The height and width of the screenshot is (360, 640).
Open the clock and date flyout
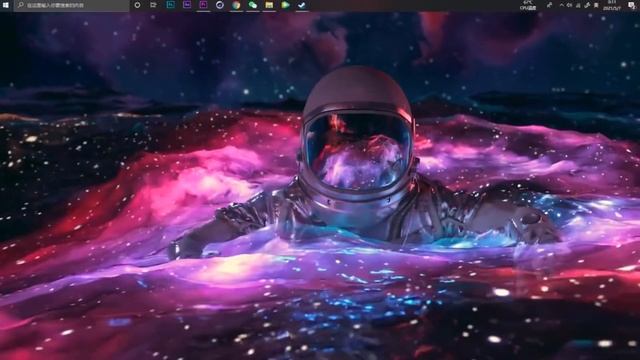(x=612, y=5)
